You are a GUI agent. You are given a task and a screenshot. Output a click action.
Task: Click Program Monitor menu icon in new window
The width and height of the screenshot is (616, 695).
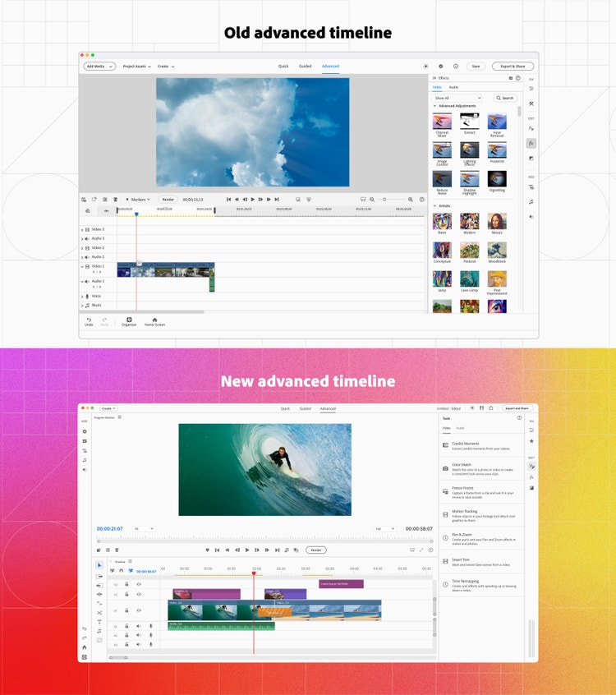tap(120, 417)
